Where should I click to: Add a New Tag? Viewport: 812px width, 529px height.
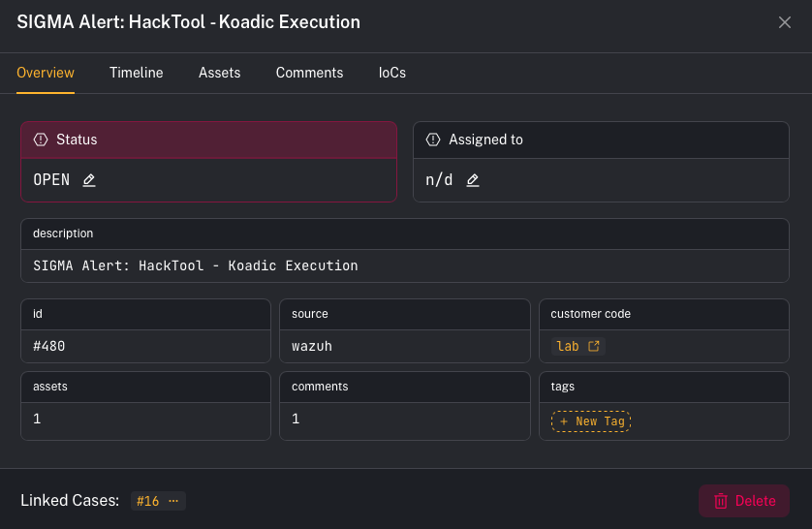591,421
